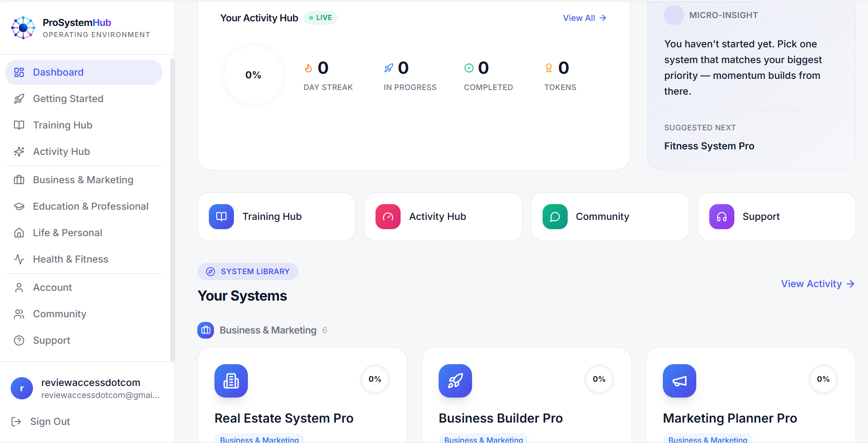Click the Activity Hub sparkle icon in sidebar
This screenshot has width=868, height=443.
click(x=19, y=152)
